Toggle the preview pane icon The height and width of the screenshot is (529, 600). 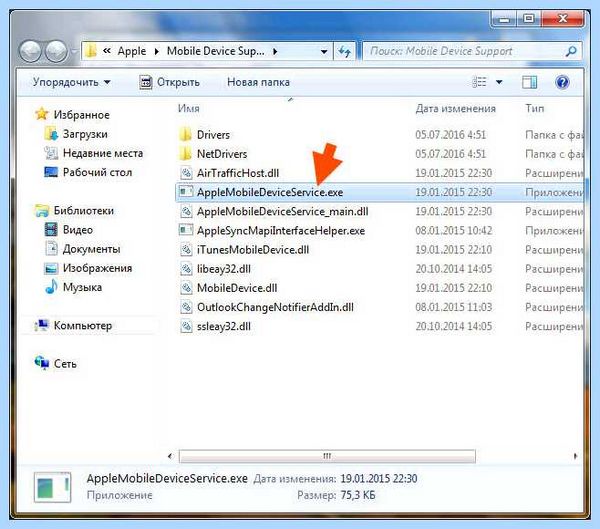pos(529,82)
